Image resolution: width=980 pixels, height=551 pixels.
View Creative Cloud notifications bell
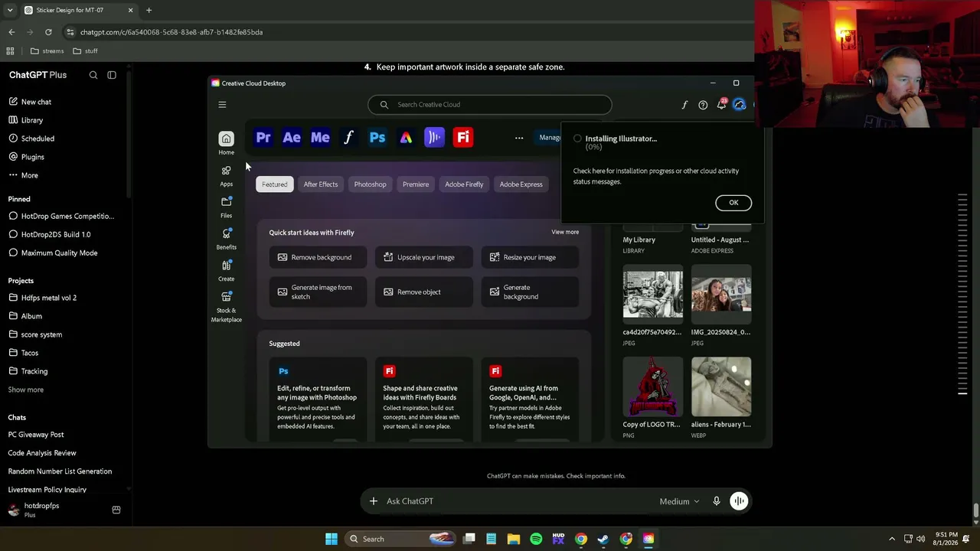(721, 105)
